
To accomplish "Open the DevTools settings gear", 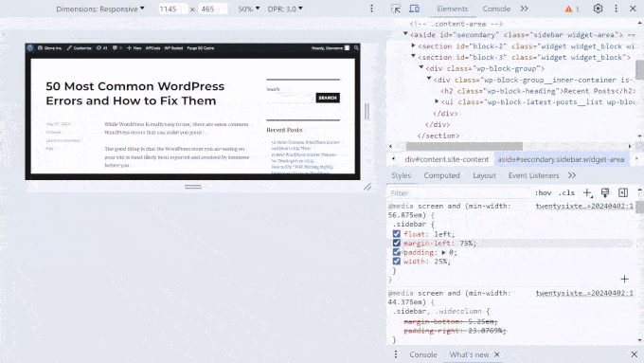I will pyautogui.click(x=598, y=9).
